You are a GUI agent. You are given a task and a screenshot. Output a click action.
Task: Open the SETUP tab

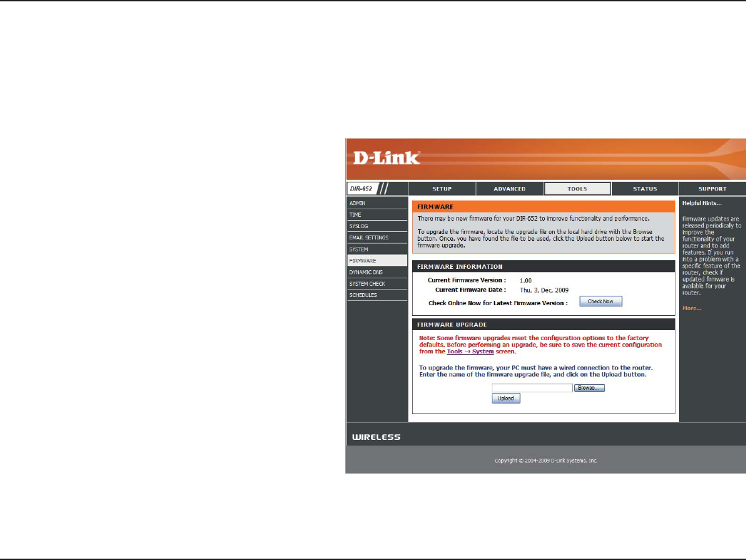[441, 189]
